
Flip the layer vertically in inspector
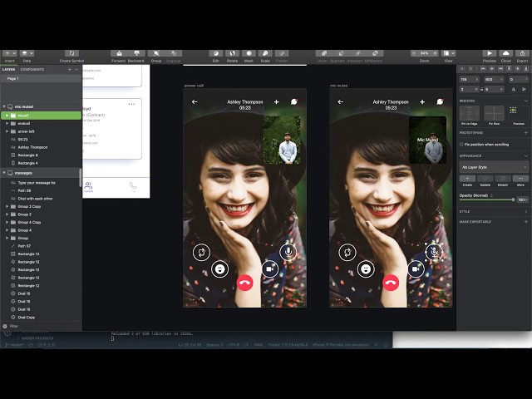tap(525, 89)
